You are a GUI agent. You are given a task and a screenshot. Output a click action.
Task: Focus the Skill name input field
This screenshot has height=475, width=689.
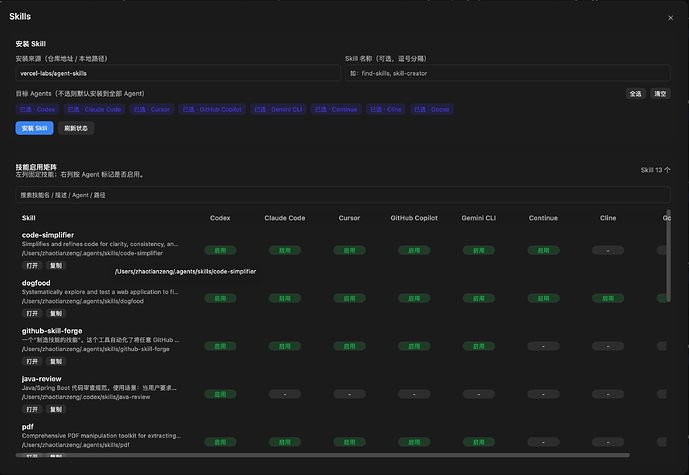coord(508,73)
